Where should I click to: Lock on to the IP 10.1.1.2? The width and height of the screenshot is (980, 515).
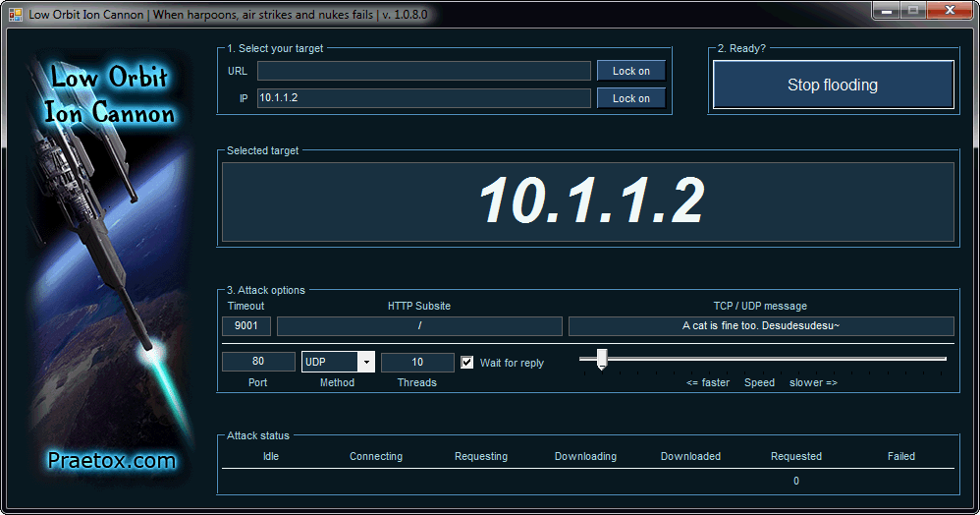[630, 98]
